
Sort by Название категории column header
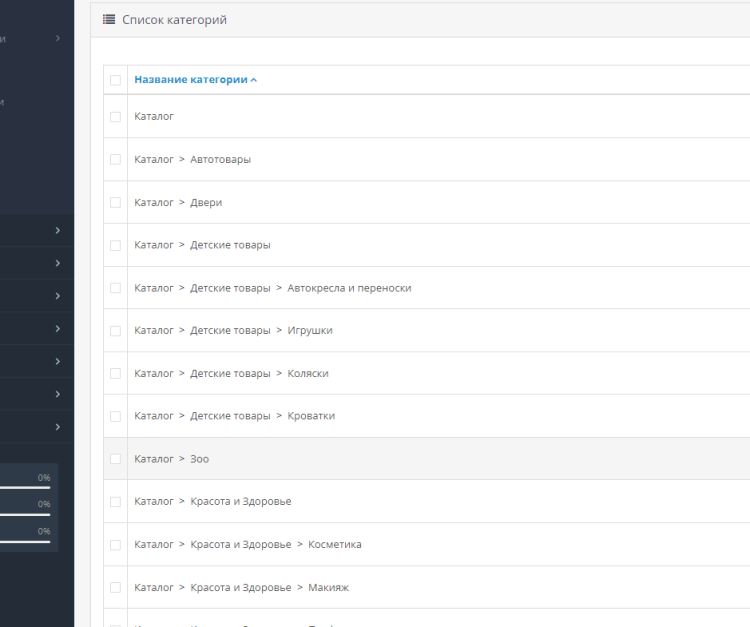pyautogui.click(x=190, y=80)
